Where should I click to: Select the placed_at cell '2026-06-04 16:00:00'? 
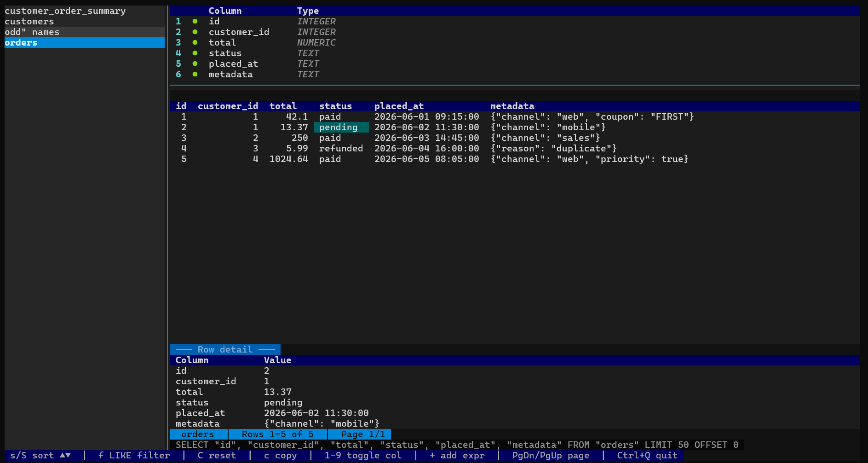(x=427, y=148)
